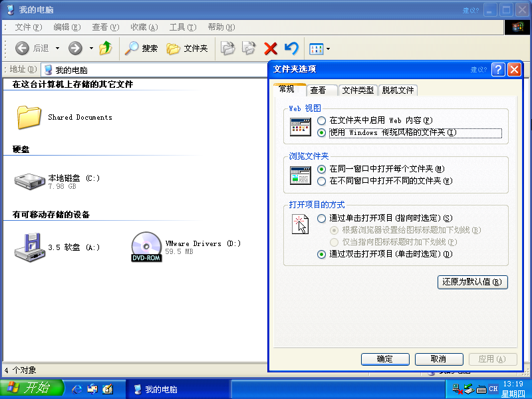Screen dimensions: 532x399
Task: Select the 3.5 软盘 (A:) floppy icon
Action: click(x=30, y=247)
